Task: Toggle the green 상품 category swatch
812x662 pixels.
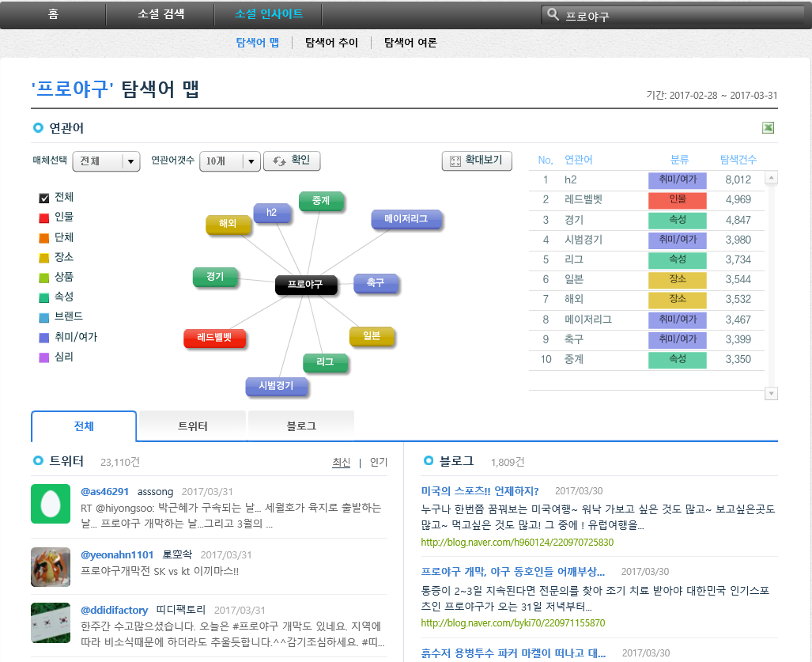Action: pyautogui.click(x=44, y=278)
